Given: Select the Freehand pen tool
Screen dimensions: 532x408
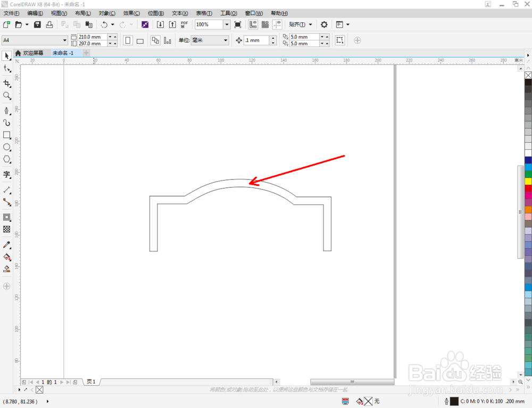Looking at the screenshot, I should tap(7, 110).
